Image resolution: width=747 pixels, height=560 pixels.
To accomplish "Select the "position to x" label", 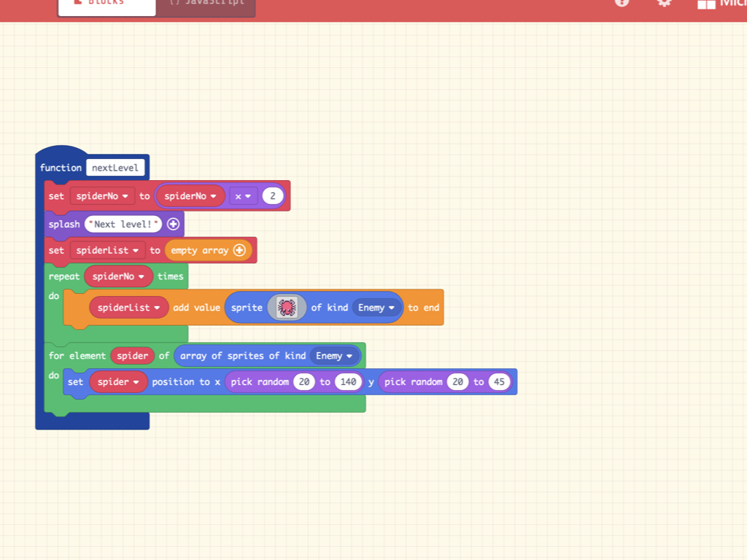I will [x=186, y=382].
